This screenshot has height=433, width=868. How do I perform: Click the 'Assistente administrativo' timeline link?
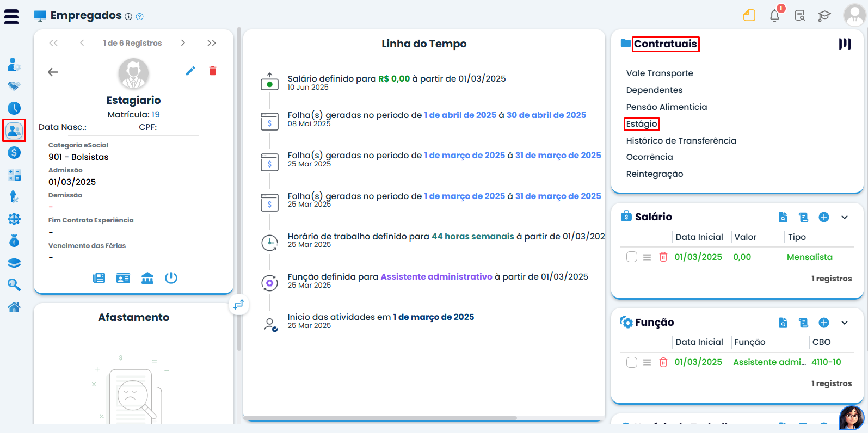(436, 277)
